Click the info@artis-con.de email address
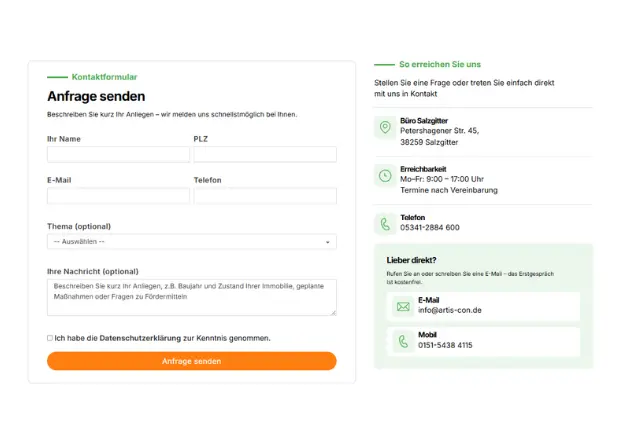Image resolution: width=620 pixels, height=444 pixels. pyautogui.click(x=450, y=310)
